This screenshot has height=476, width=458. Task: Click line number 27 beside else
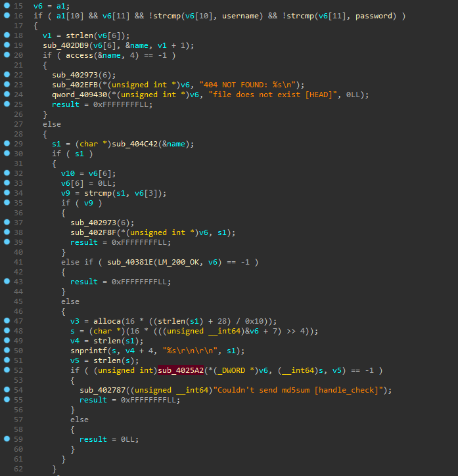pyautogui.click(x=18, y=124)
